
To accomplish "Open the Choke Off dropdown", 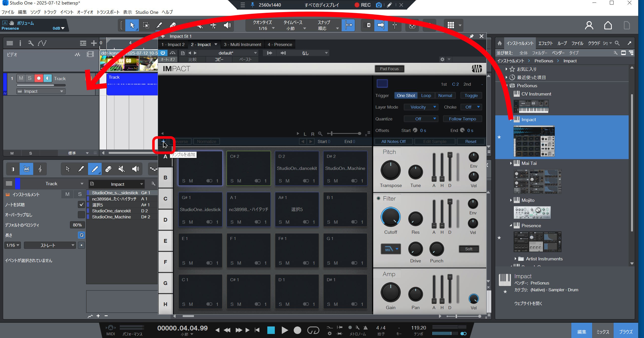I will click(x=471, y=107).
